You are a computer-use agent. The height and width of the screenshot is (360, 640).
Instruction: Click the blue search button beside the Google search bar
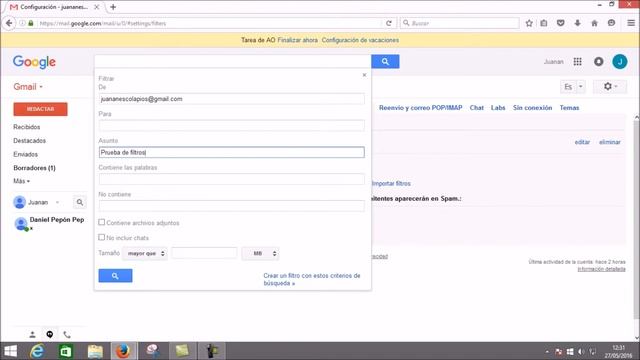pyautogui.click(x=385, y=62)
